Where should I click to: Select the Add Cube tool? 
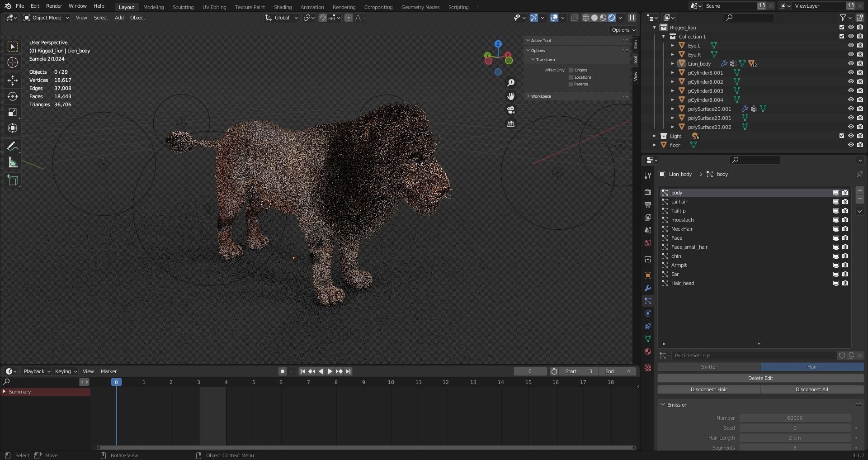coord(13,180)
